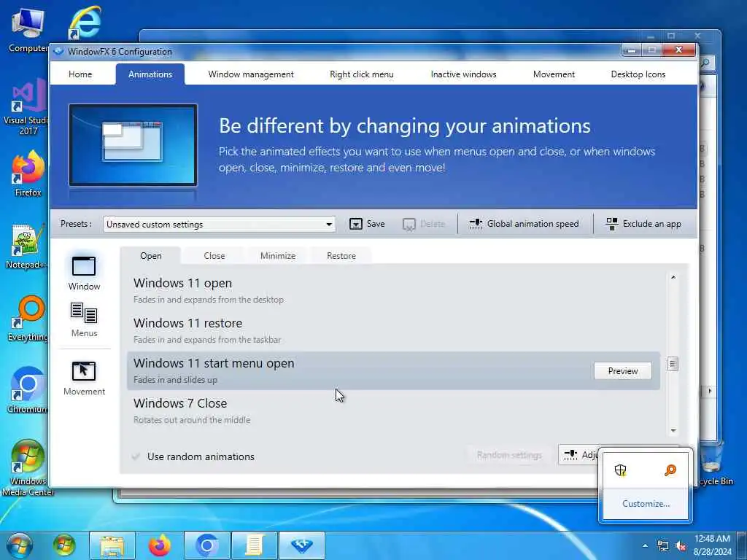Image resolution: width=747 pixels, height=560 pixels.
Task: Open the Desktop Icons tab
Action: pyautogui.click(x=638, y=74)
